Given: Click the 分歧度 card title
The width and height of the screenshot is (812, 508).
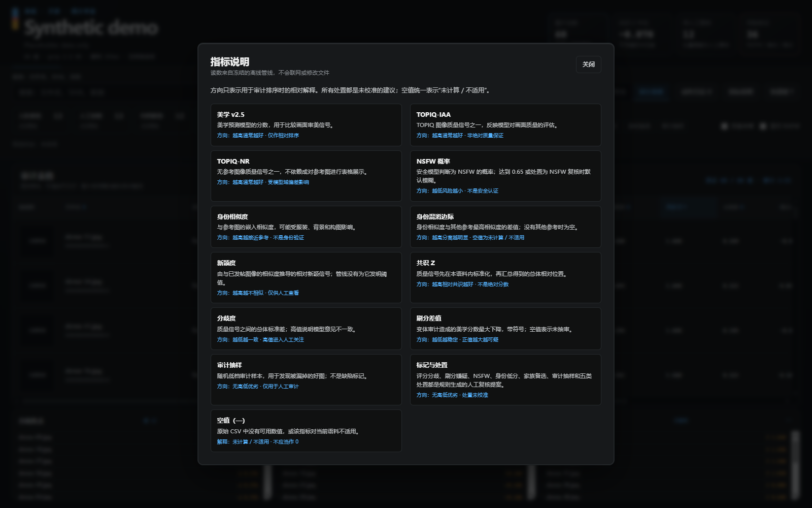Looking at the screenshot, I should click(x=226, y=319).
